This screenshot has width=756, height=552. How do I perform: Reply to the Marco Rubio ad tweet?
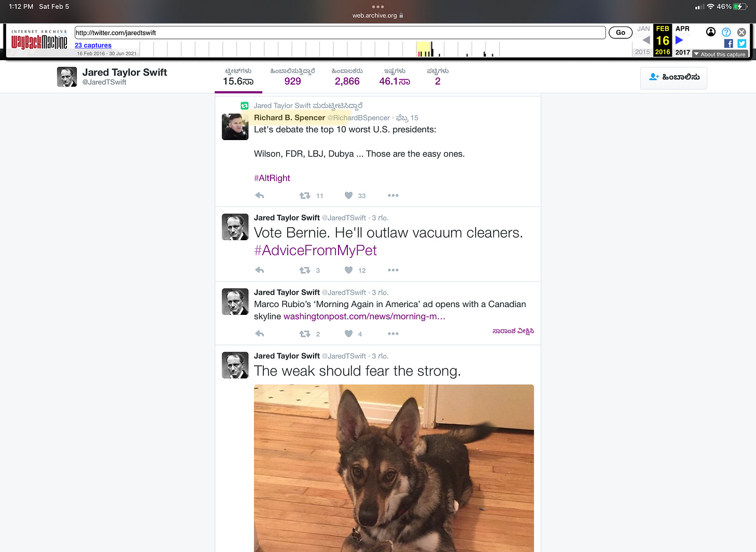(x=260, y=334)
